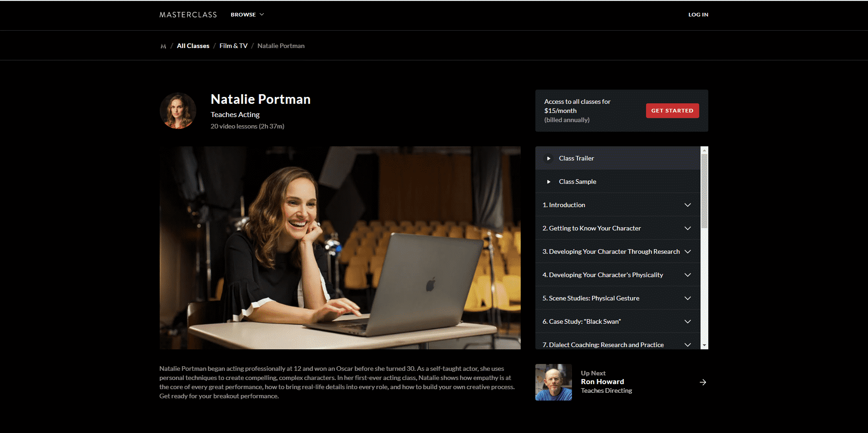Screen dimensions: 868x433
Task: Click the lesson list scrollbar thumb
Action: (704, 191)
